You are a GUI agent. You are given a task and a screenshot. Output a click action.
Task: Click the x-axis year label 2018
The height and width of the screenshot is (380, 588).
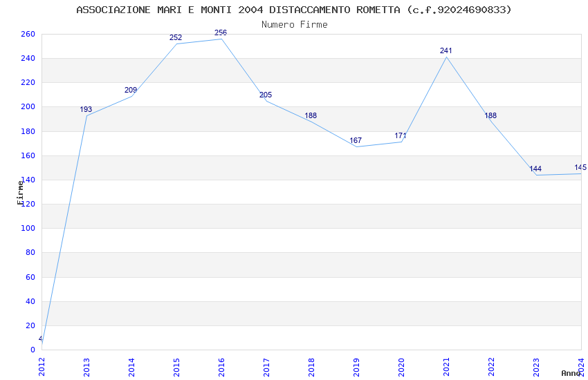[x=311, y=367]
